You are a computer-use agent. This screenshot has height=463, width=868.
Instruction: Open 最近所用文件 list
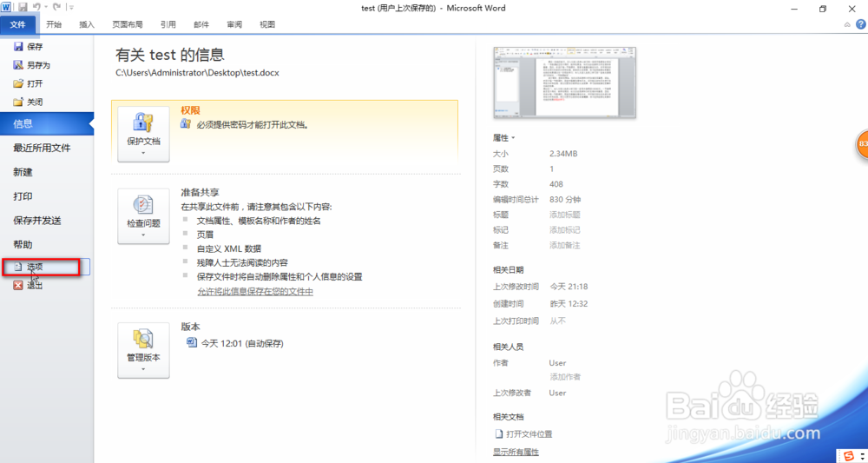tap(42, 148)
